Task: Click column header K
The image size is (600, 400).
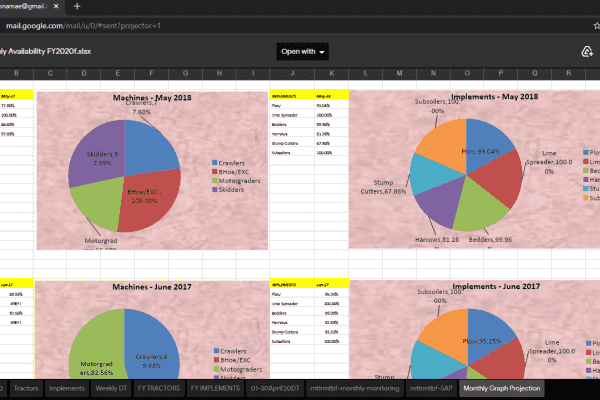Action: tap(331, 73)
